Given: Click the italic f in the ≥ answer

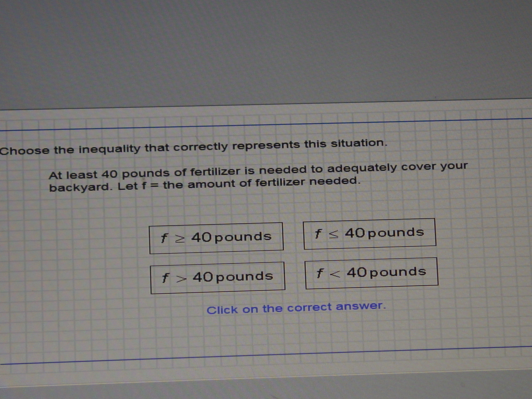Looking at the screenshot, I should pos(164,238).
